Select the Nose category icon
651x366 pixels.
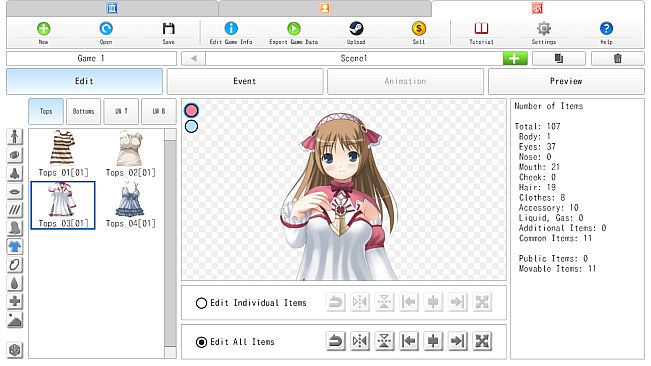tap(15, 173)
